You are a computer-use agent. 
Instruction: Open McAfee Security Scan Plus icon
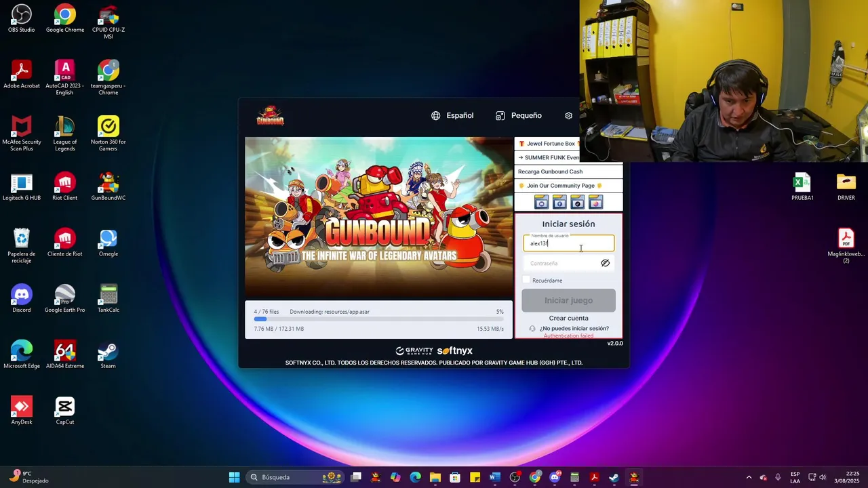click(x=22, y=134)
